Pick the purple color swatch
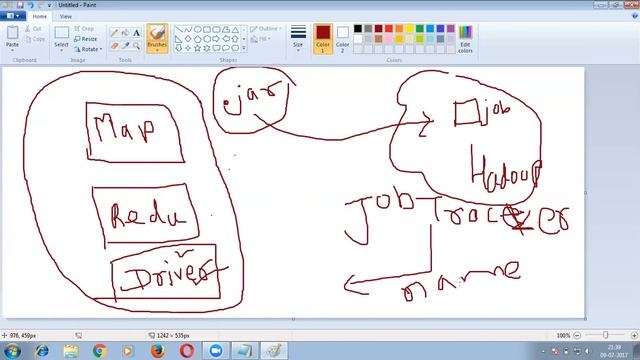This screenshot has height=360, width=640. coord(451,29)
